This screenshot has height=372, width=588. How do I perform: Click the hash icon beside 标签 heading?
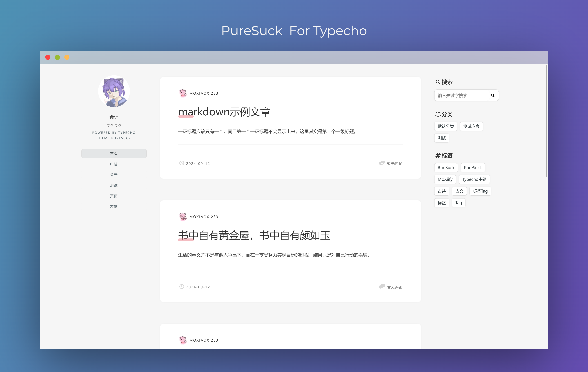(x=438, y=156)
